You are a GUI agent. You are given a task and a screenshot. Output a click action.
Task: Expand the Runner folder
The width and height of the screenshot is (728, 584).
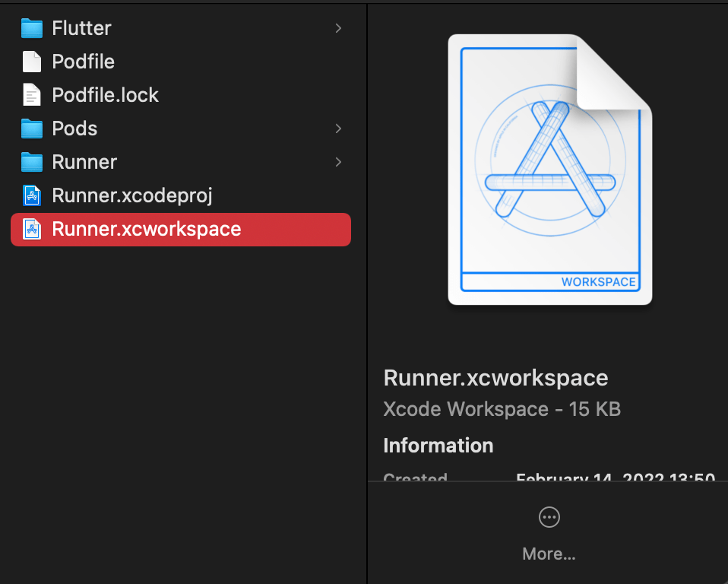[x=339, y=162]
